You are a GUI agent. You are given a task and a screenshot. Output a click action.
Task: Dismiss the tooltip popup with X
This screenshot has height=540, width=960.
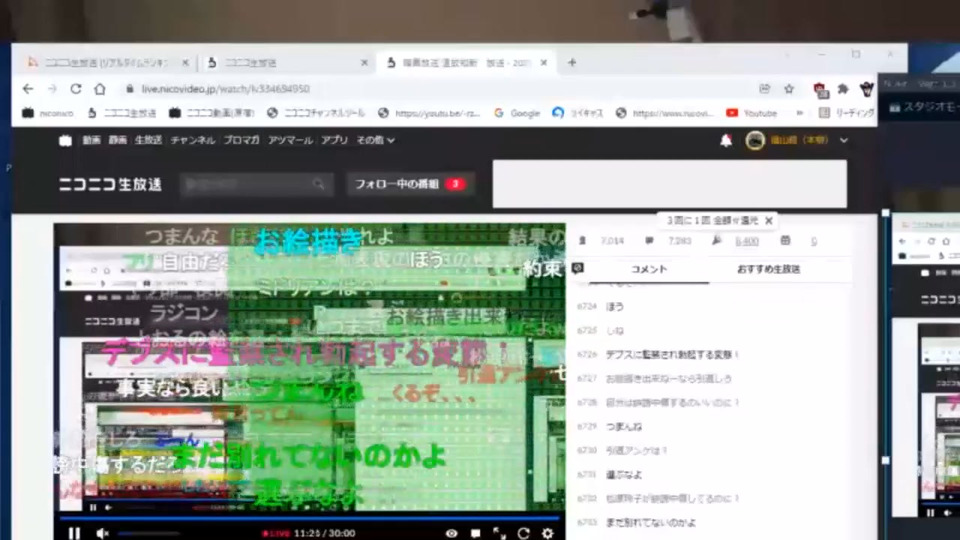769,220
